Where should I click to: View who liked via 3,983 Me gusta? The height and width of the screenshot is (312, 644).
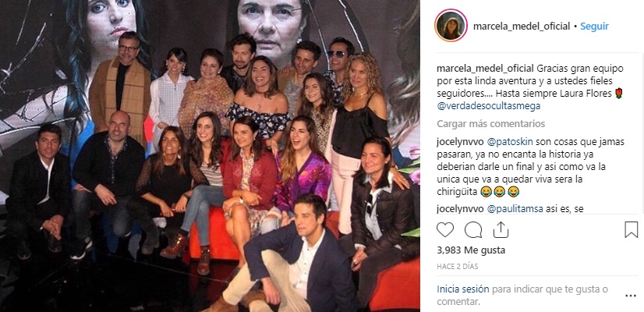click(x=471, y=250)
